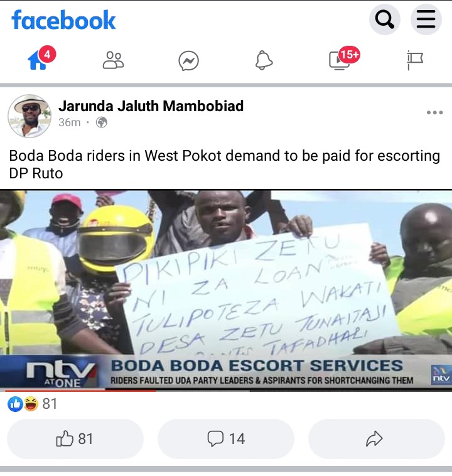452x476 pixels.
Task: View who reacted with 81 reactions
Action: tap(33, 404)
